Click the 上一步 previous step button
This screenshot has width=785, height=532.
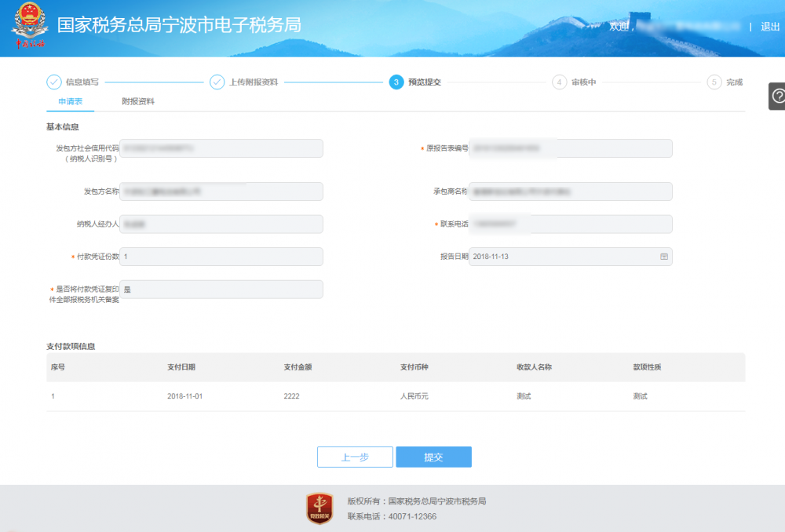pos(355,457)
